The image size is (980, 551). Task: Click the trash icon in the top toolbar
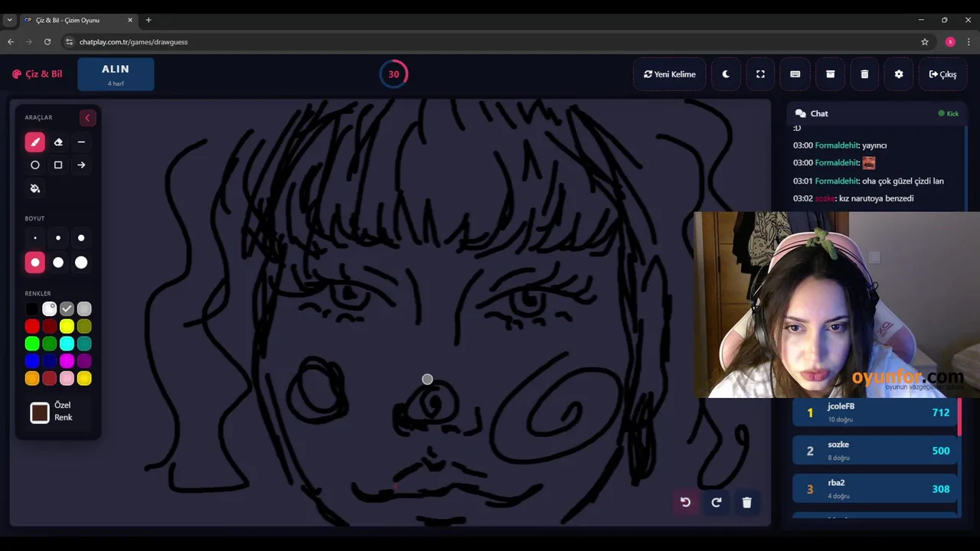coord(864,74)
